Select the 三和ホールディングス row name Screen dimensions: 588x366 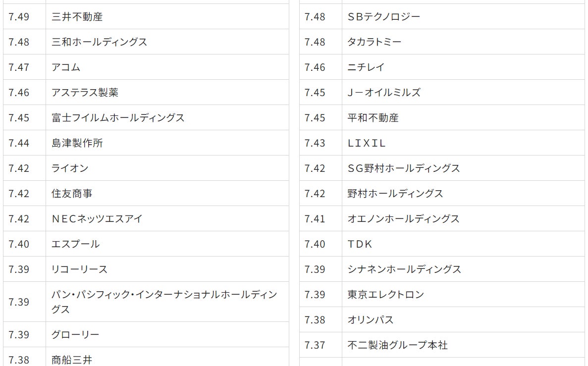(x=99, y=42)
